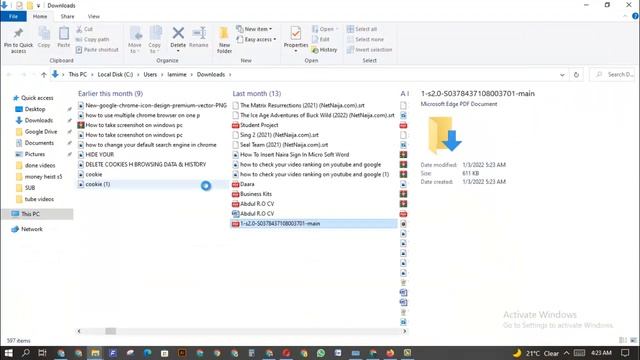Viewport: 640px width, 360px height.
Task: Click the Edit ribbon command
Action: (x=321, y=40)
